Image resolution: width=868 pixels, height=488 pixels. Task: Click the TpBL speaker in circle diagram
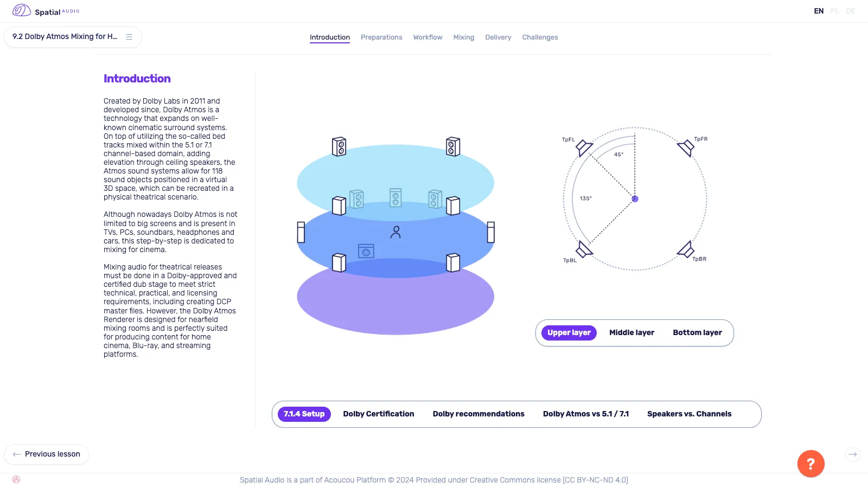584,249
